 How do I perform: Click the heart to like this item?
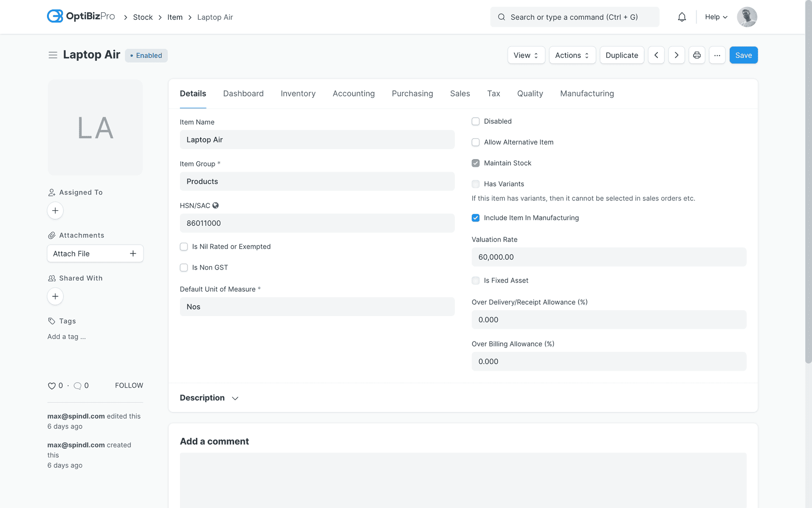52,386
